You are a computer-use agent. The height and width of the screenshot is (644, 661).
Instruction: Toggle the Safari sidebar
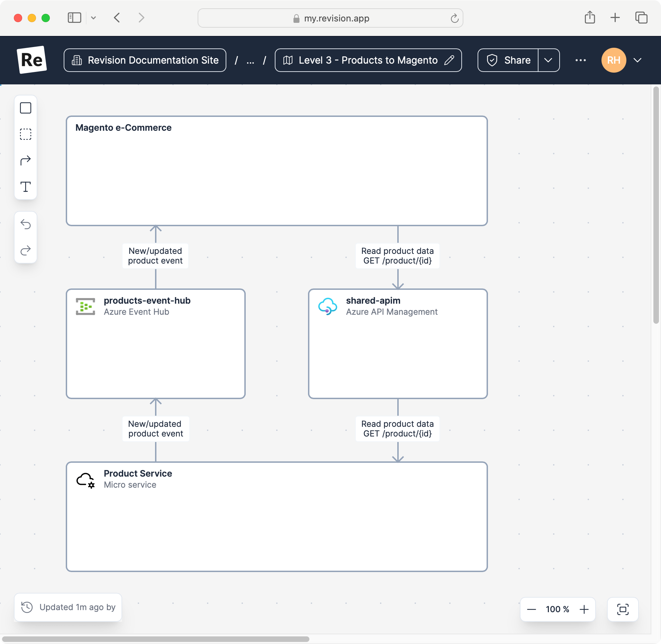[x=74, y=18]
